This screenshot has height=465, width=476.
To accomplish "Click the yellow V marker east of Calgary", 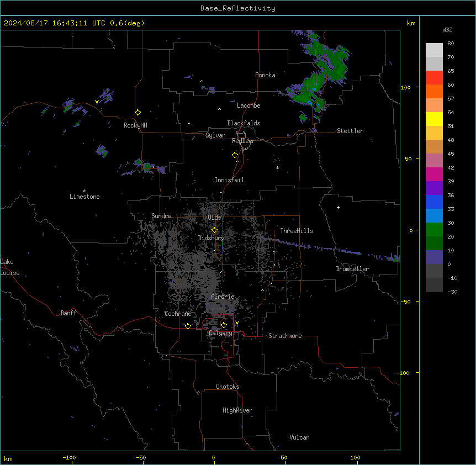I will pos(237,323).
